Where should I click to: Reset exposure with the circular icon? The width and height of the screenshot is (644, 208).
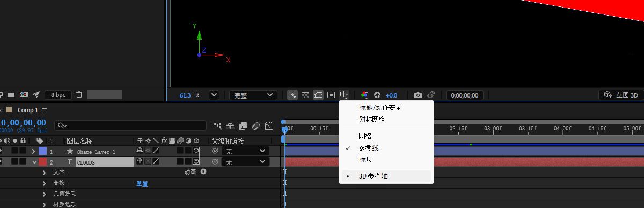(377, 95)
